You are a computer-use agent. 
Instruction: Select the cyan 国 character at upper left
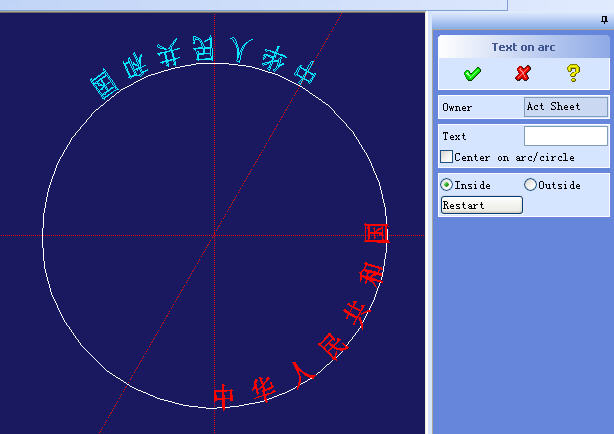click(x=104, y=84)
